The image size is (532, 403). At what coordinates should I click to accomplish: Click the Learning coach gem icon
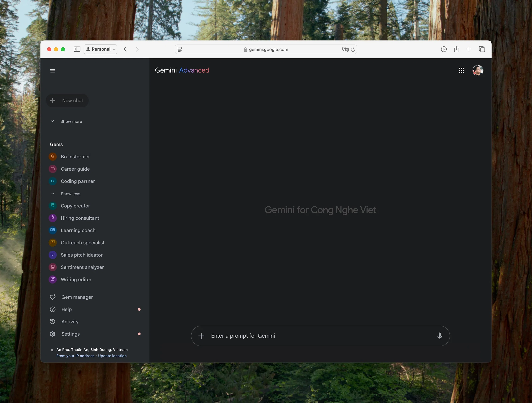point(53,230)
